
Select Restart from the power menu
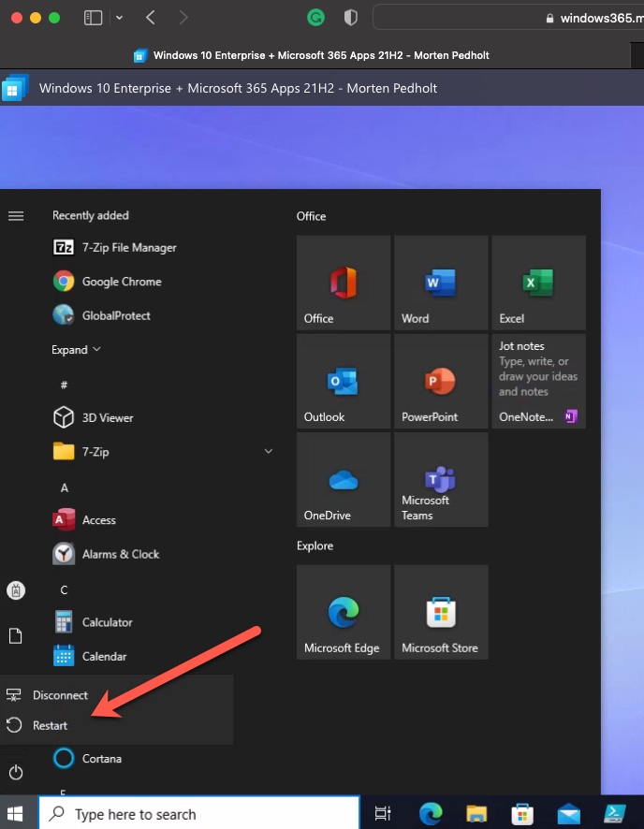pyautogui.click(x=116, y=725)
